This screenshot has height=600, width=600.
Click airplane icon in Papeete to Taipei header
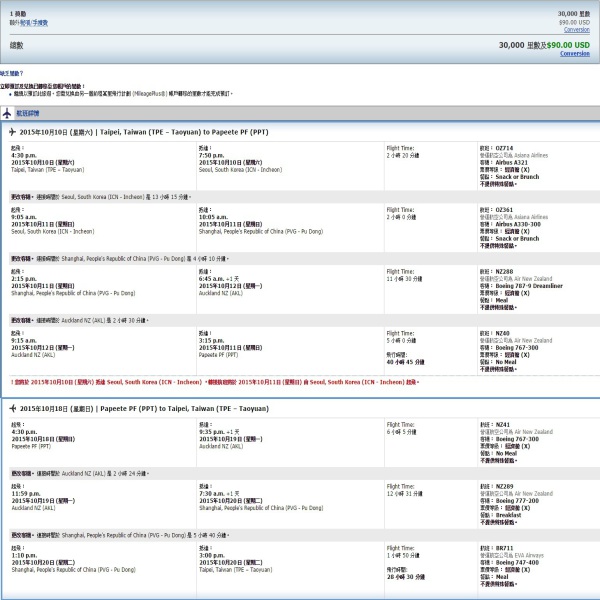click(11, 409)
